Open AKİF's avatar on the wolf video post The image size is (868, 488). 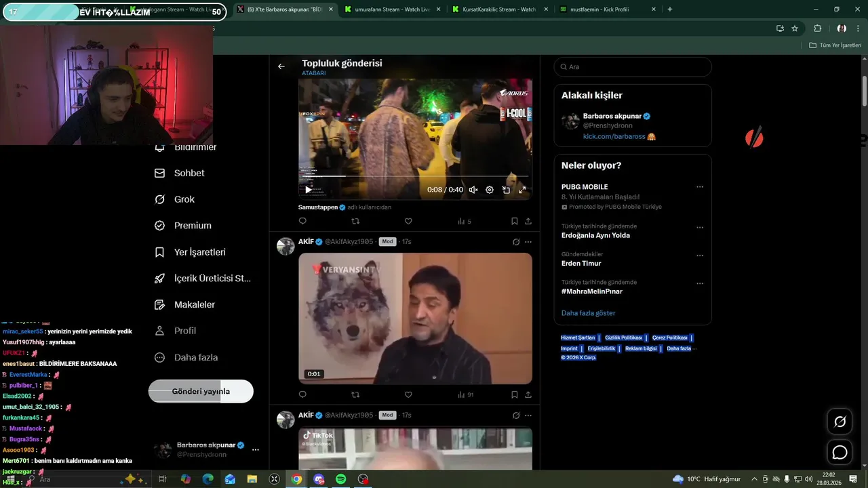(x=285, y=246)
